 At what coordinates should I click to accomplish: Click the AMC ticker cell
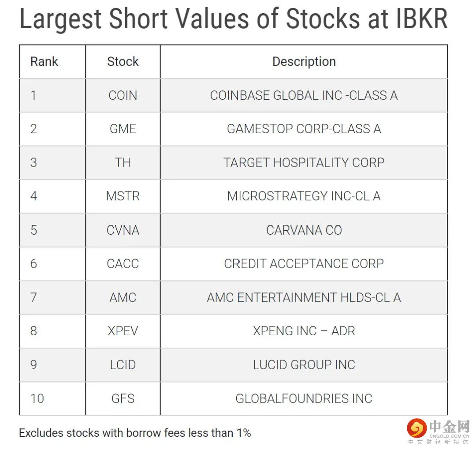pos(123,297)
